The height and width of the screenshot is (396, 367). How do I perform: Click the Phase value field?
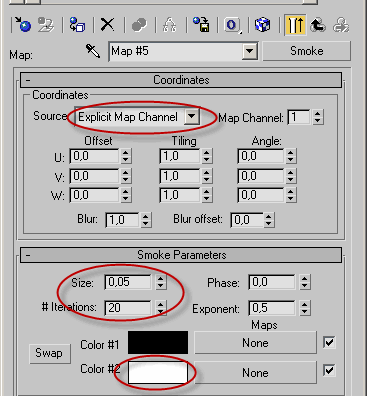coord(272,282)
